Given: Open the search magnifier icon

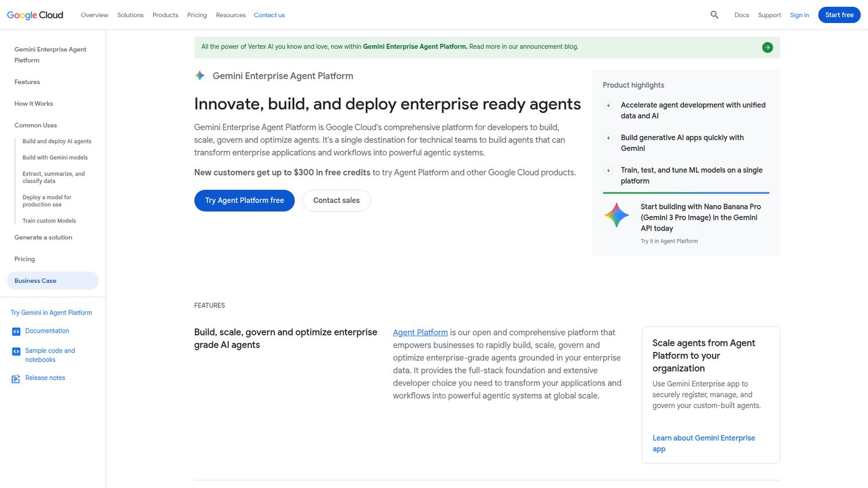Looking at the screenshot, I should 714,15.
